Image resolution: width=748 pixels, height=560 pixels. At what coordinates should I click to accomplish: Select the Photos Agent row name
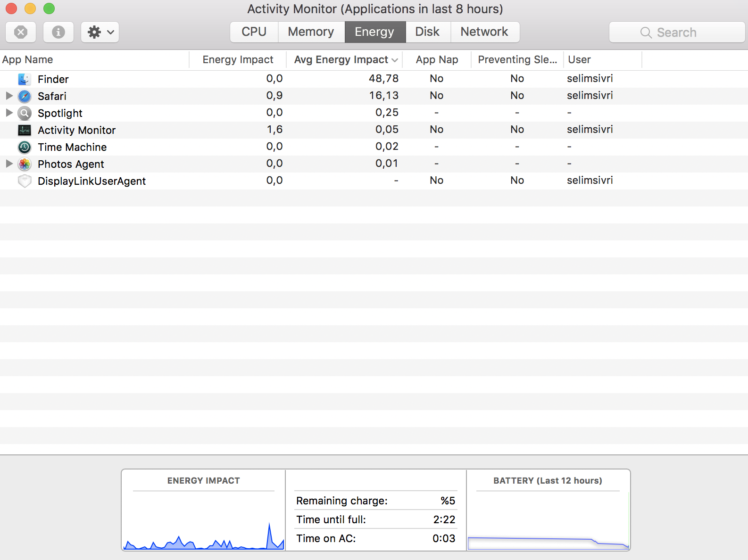(71, 164)
